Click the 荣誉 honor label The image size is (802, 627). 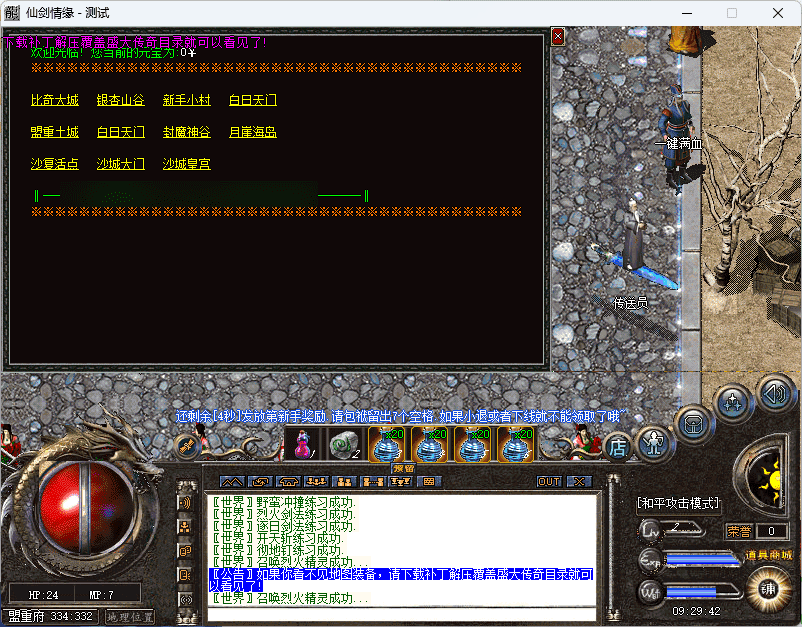point(739,531)
